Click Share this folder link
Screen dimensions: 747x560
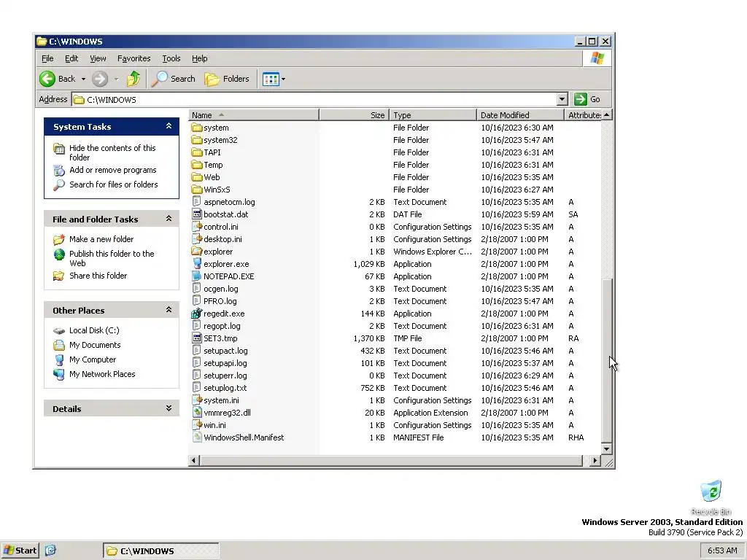pyautogui.click(x=98, y=276)
